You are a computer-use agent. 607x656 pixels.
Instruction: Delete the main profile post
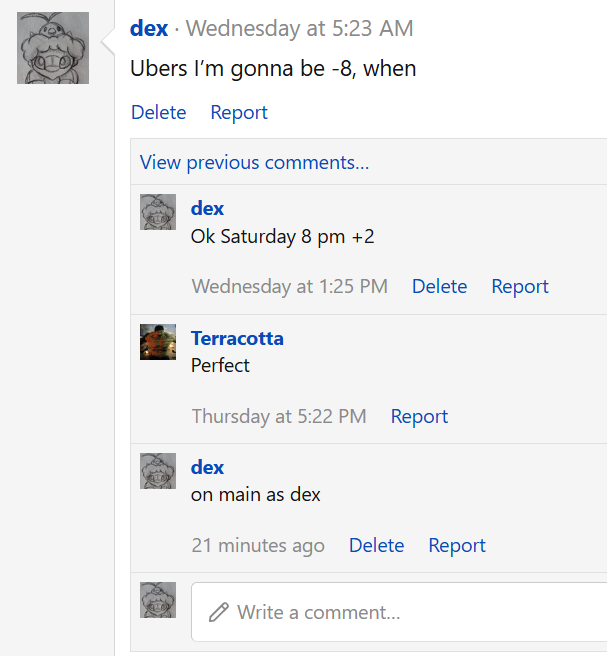coord(159,112)
